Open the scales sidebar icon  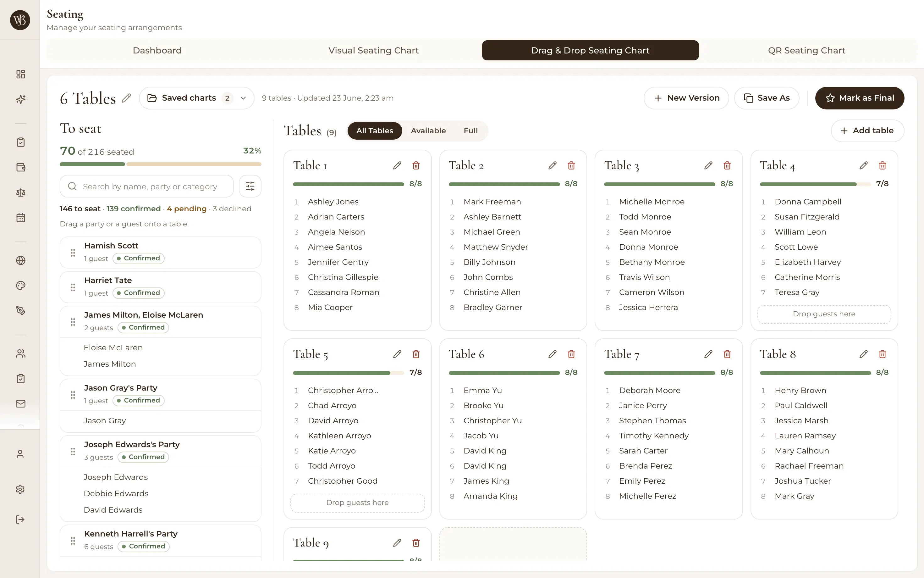(x=21, y=193)
